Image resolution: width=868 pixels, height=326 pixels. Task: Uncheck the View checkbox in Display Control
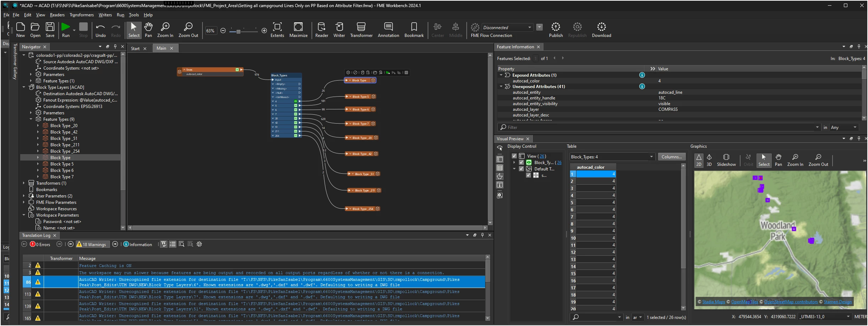pos(514,156)
